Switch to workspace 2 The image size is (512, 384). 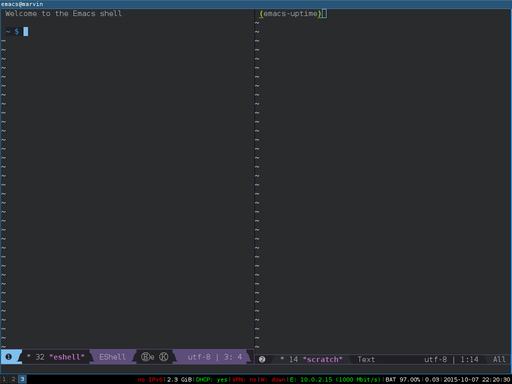13,379
